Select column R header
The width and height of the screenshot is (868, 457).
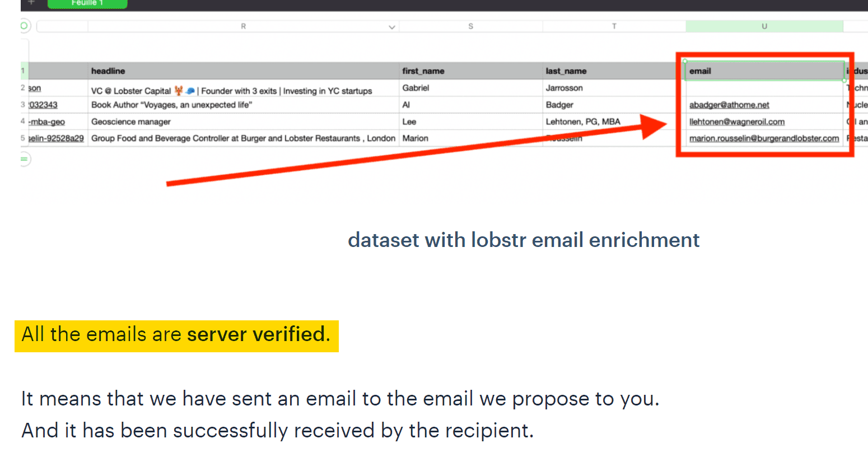point(243,26)
